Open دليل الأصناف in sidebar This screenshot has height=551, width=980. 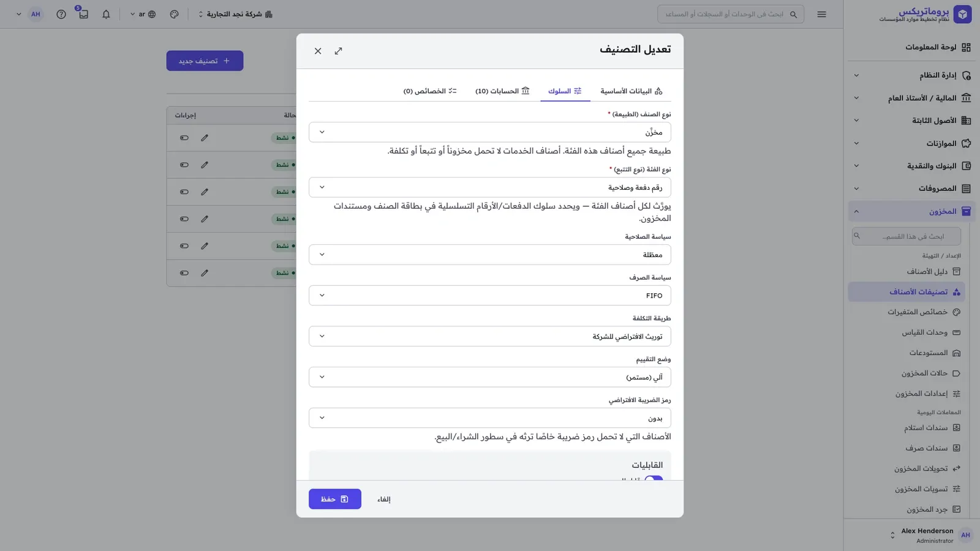pyautogui.click(x=933, y=271)
